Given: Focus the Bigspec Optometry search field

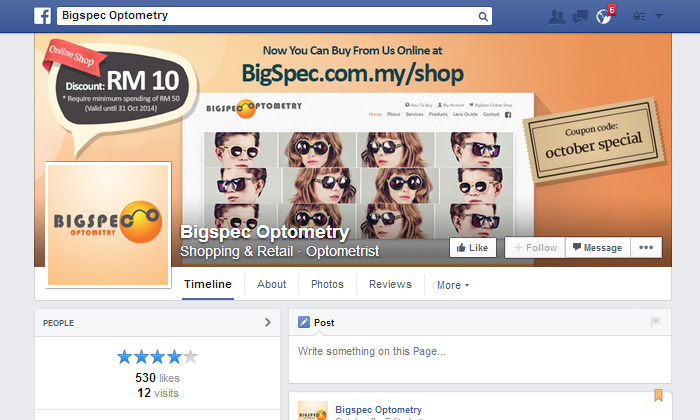Looking at the screenshot, I should [274, 16].
